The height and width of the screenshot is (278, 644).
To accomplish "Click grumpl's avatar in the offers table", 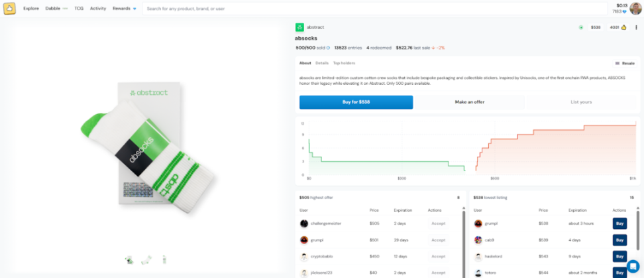I will (304, 240).
